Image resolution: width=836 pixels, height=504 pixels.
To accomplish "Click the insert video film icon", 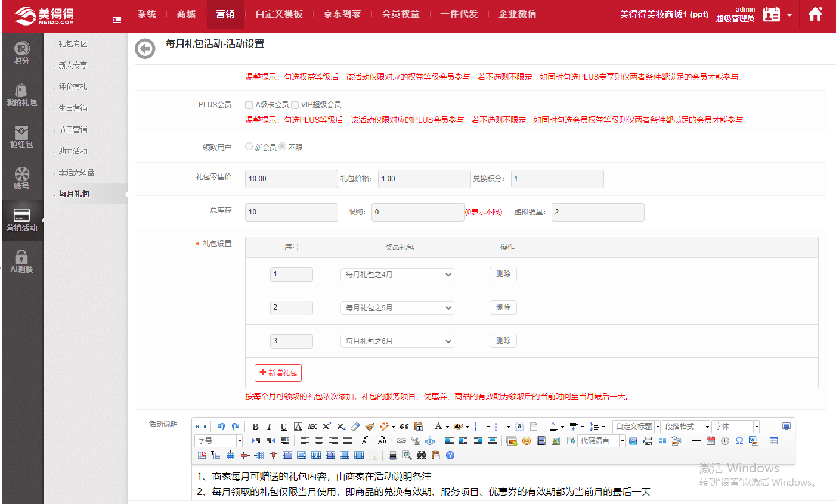I will coord(541,441).
